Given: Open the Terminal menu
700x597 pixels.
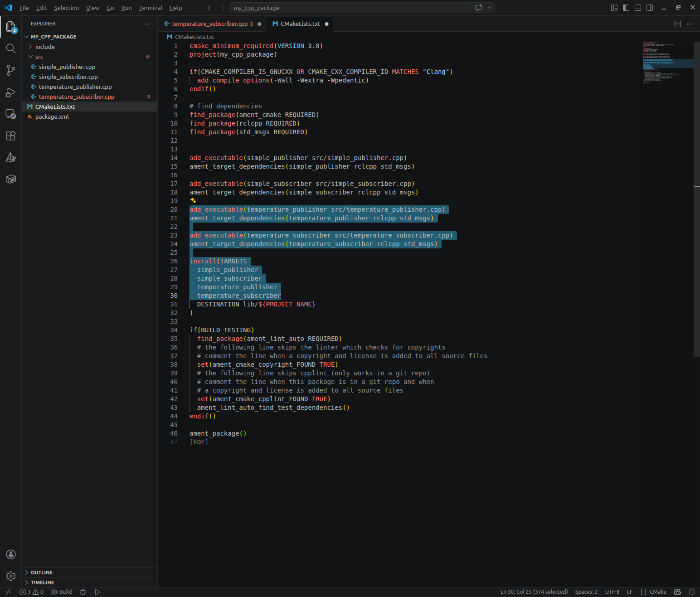Looking at the screenshot, I should [x=151, y=8].
